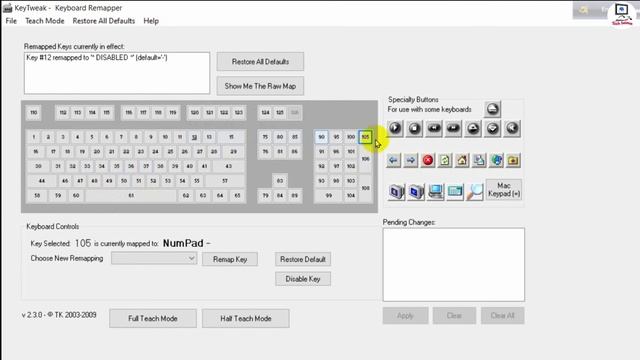Select the Previous Track specialty button

pyautogui.click(x=434, y=129)
